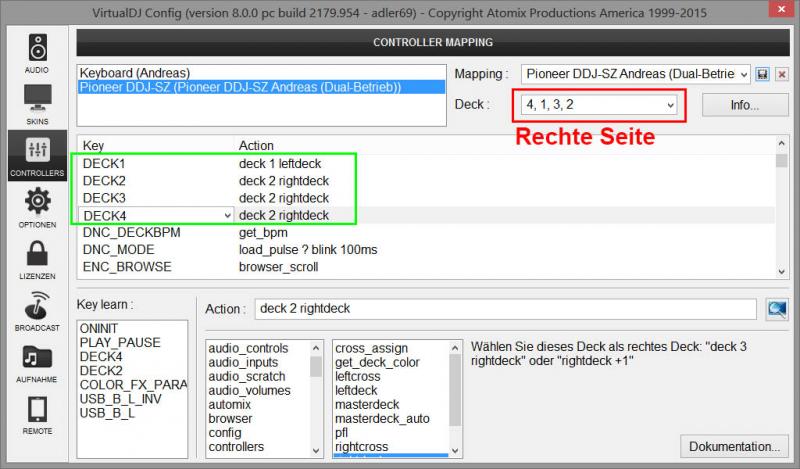Viewport: 800px width, 469px height.
Task: Expand the Deck order dropdown
Action: pos(670,105)
